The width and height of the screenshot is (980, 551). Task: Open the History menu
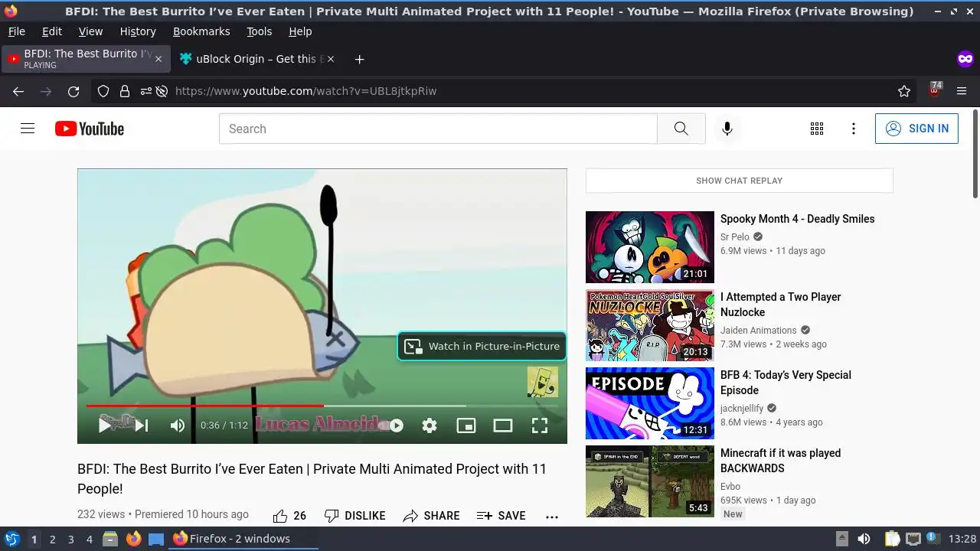coord(138,31)
